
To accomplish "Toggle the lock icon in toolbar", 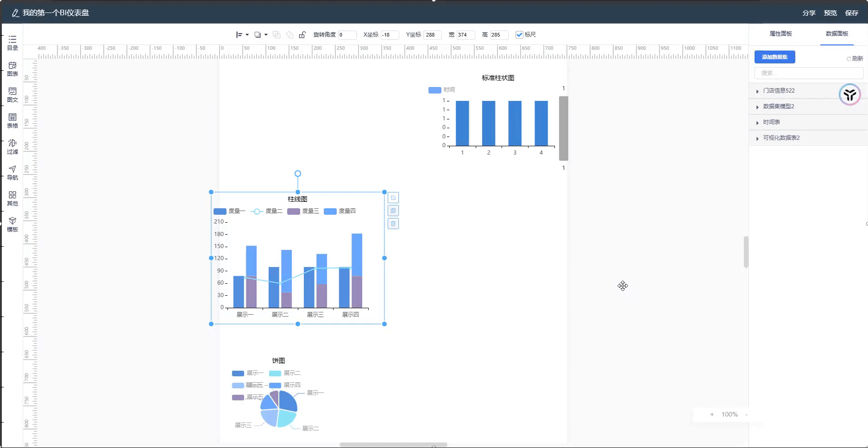I will click(x=302, y=35).
